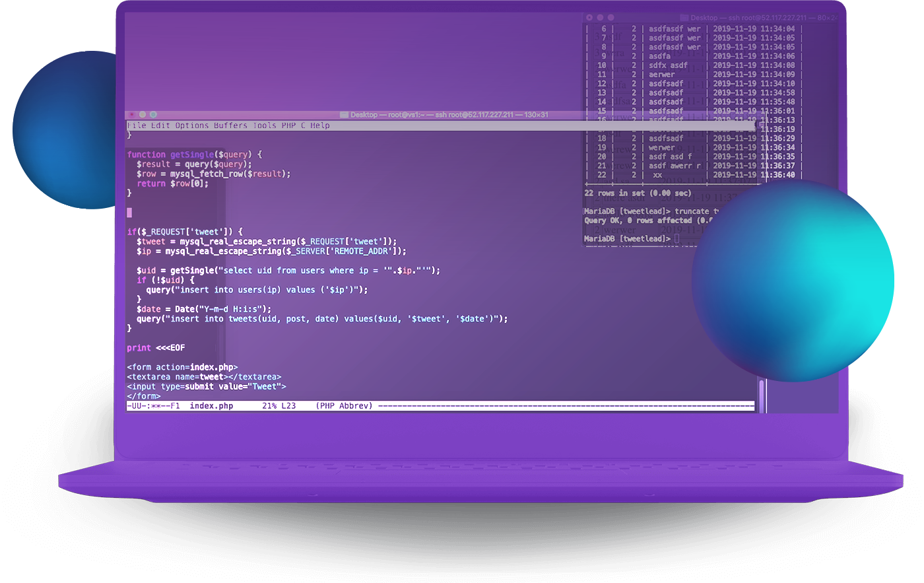Click 'asdf awerr r' in row 21

(675, 166)
